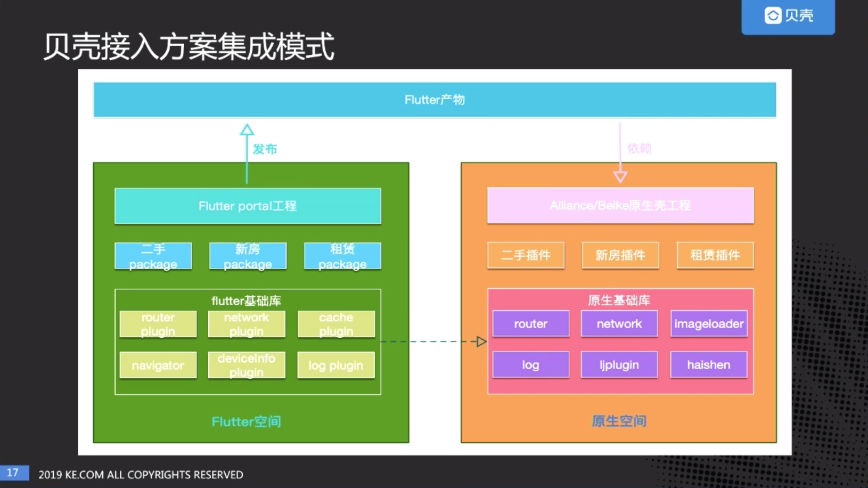Select the 原生空间 label
868x488 pixels.
[x=619, y=421]
